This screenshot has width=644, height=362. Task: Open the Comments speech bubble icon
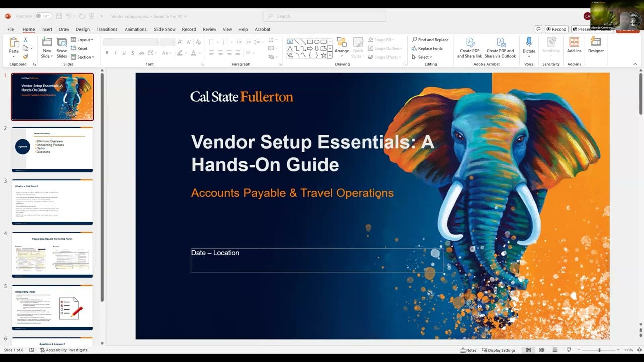(538, 29)
